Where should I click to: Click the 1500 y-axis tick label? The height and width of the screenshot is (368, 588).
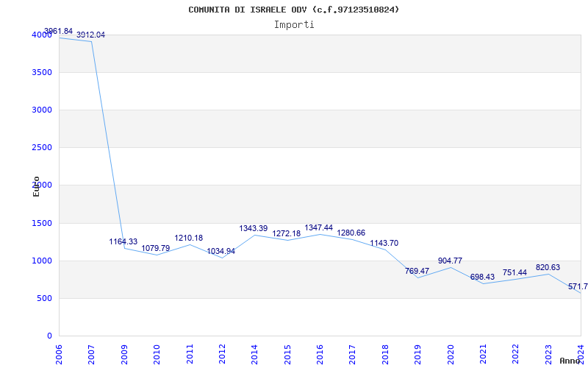point(42,224)
